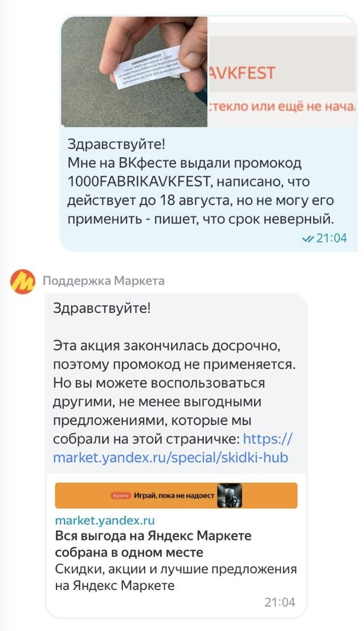
Task: Click "Здравствуйте!" in the support reply
Action: (102, 308)
